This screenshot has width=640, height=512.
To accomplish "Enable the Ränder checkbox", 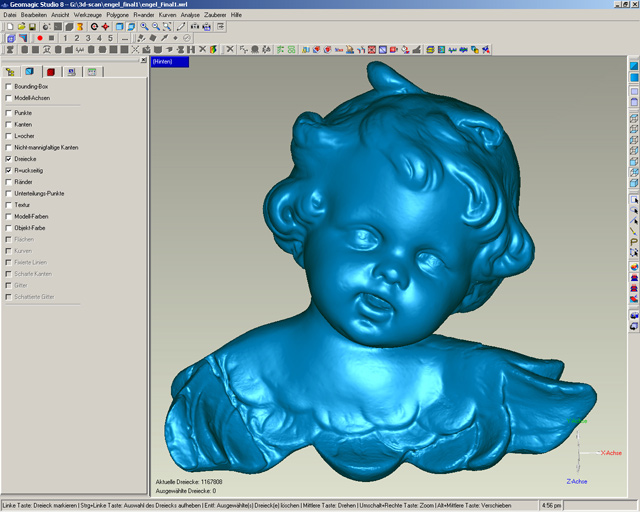I will click(9, 182).
